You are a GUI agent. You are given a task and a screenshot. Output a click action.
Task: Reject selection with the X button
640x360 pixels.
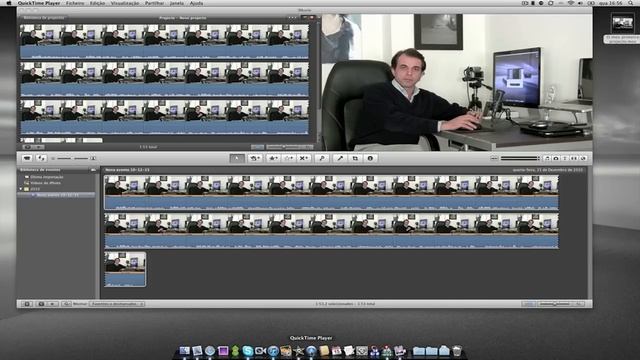(303, 158)
